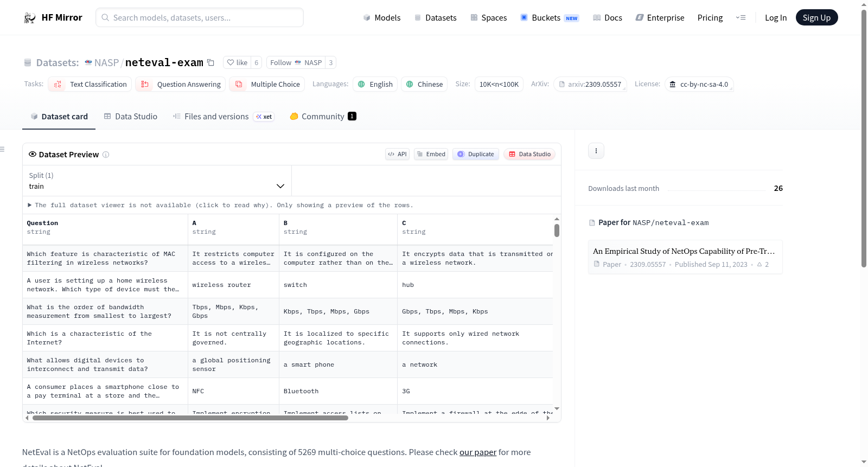Click the NASP owner link in title

pos(106,63)
